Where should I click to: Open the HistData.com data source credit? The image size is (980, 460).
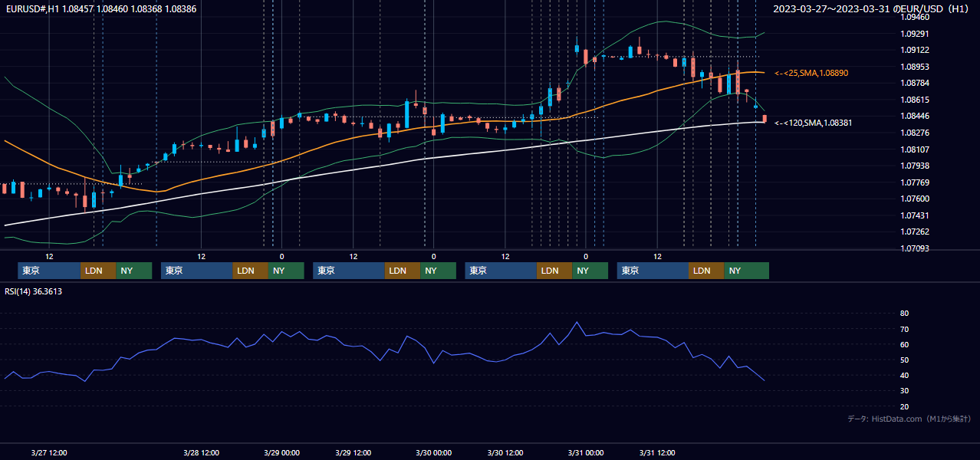[909, 419]
